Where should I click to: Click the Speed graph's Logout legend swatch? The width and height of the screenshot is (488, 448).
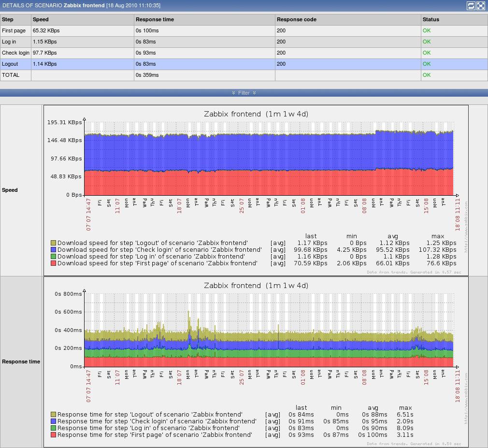coord(53,243)
